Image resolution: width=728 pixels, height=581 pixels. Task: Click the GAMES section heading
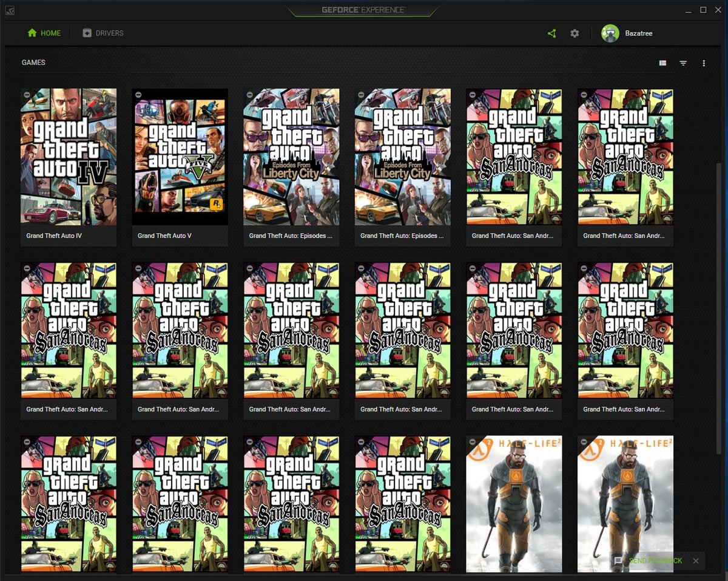[x=33, y=63]
